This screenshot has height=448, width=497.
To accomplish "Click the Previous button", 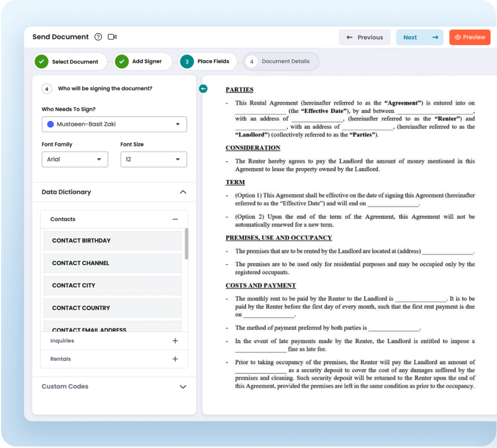I will (364, 37).
